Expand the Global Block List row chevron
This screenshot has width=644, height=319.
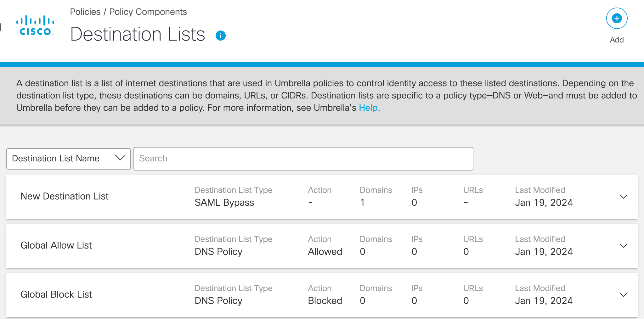[623, 295]
